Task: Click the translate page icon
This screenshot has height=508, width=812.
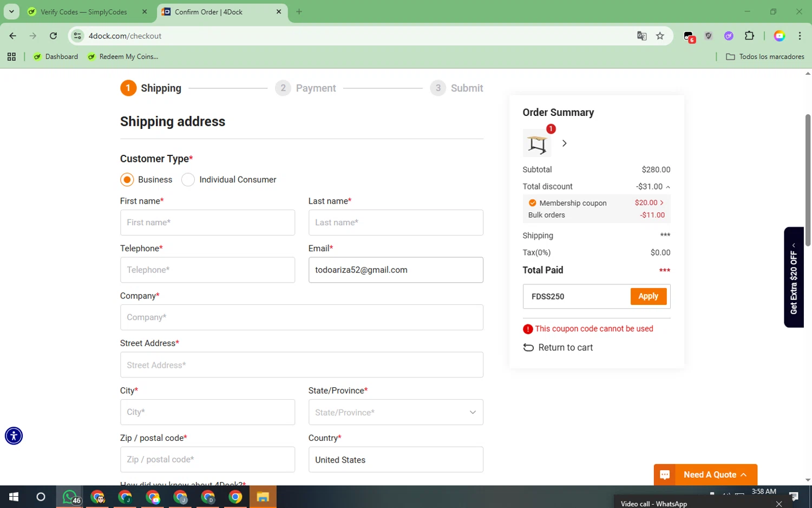Action: pyautogui.click(x=641, y=36)
